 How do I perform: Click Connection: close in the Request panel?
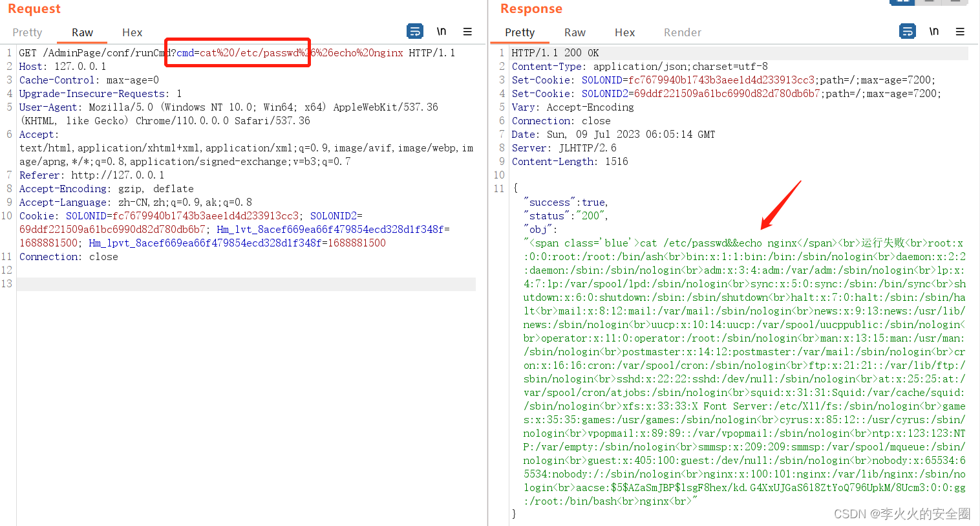click(69, 257)
